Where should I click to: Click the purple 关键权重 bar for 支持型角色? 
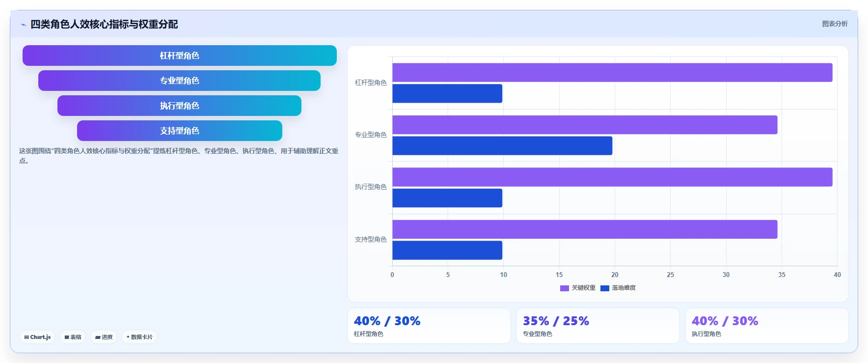pos(585,229)
